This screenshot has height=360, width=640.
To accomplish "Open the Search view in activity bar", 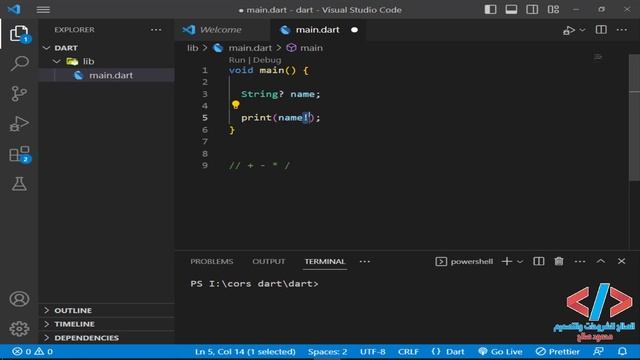I will tap(19, 63).
